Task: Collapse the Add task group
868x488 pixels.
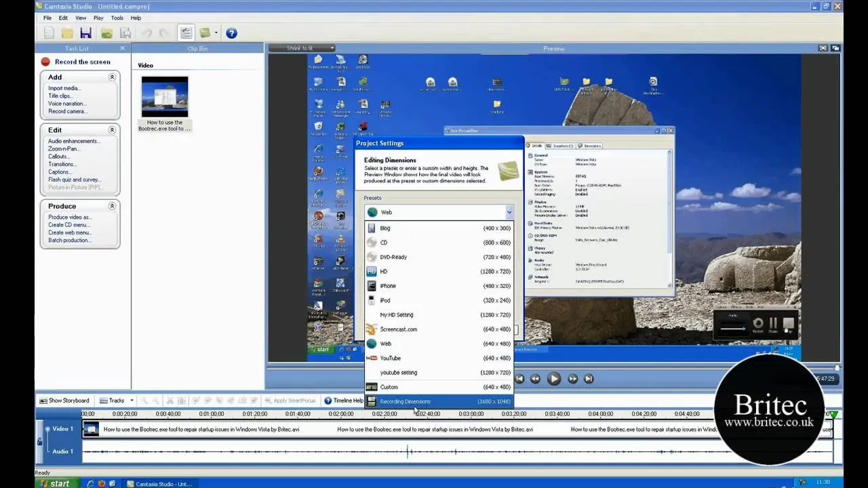Action: click(x=112, y=77)
